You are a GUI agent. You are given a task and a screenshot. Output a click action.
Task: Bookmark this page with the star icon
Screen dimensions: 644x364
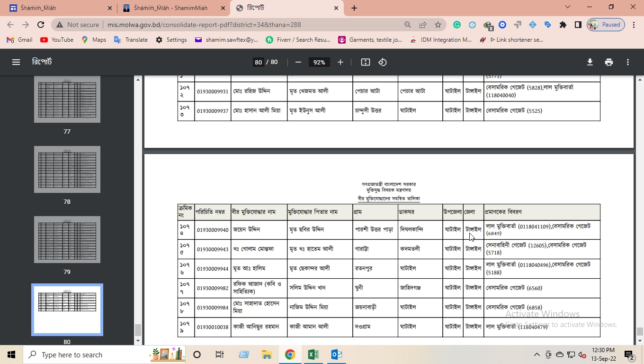click(438, 25)
